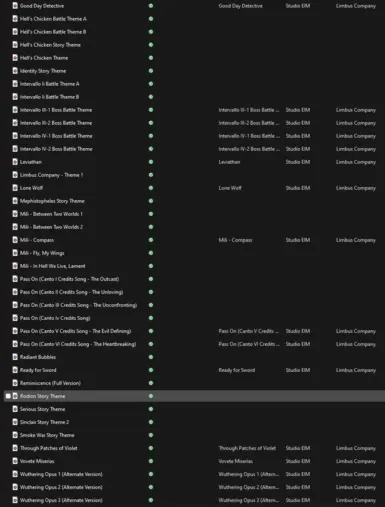Click green status dot for Rodion Story Theme
This screenshot has width=385, height=507.
[151, 396]
